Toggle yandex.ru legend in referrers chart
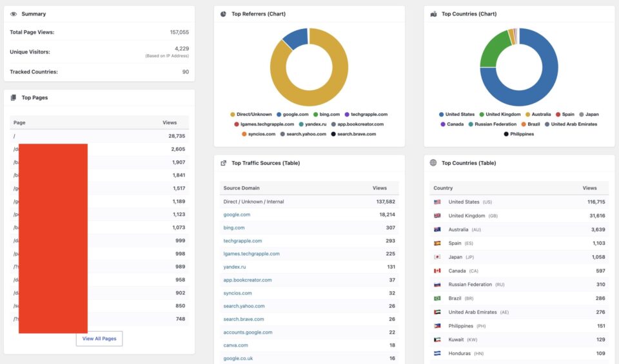Image resolution: width=619 pixels, height=364 pixels. pos(313,124)
